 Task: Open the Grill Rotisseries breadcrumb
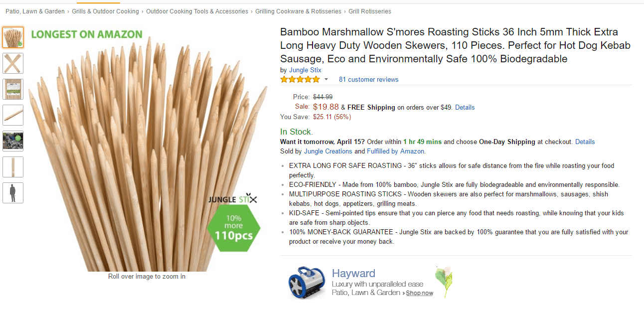(x=370, y=11)
